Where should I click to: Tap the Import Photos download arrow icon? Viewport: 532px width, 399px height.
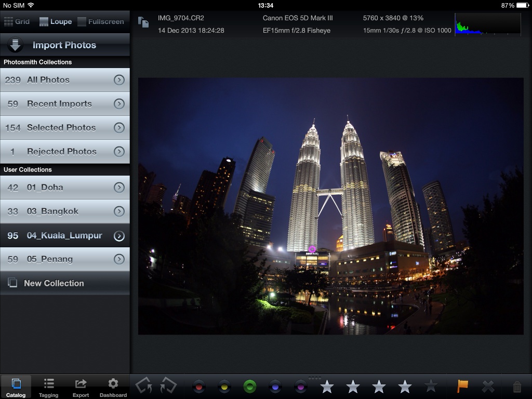[x=15, y=45]
